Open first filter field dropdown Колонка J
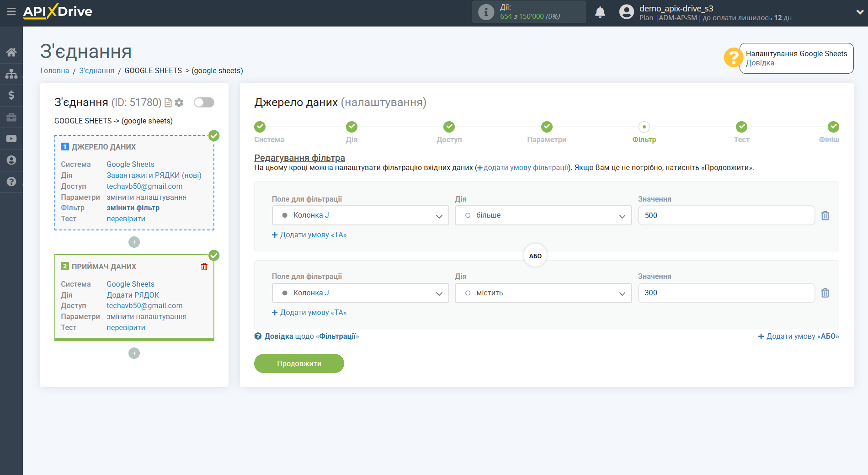Screen dimensions: 868x475 click(x=360, y=215)
